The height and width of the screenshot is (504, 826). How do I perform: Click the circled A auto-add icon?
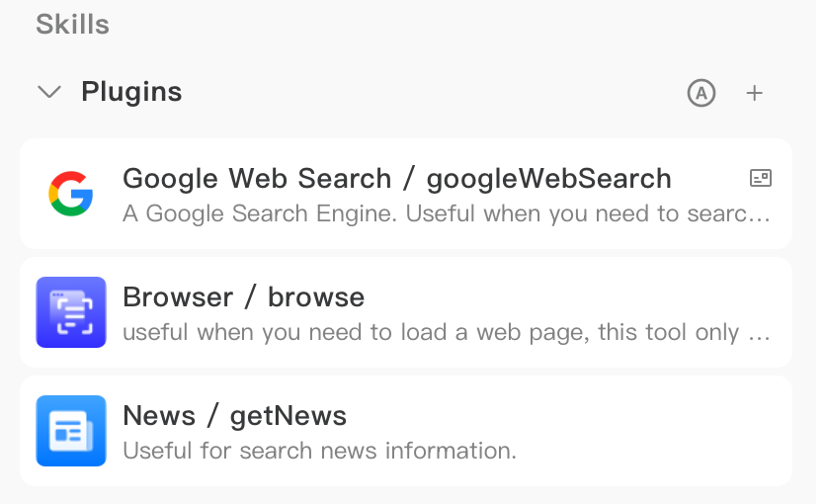click(702, 93)
